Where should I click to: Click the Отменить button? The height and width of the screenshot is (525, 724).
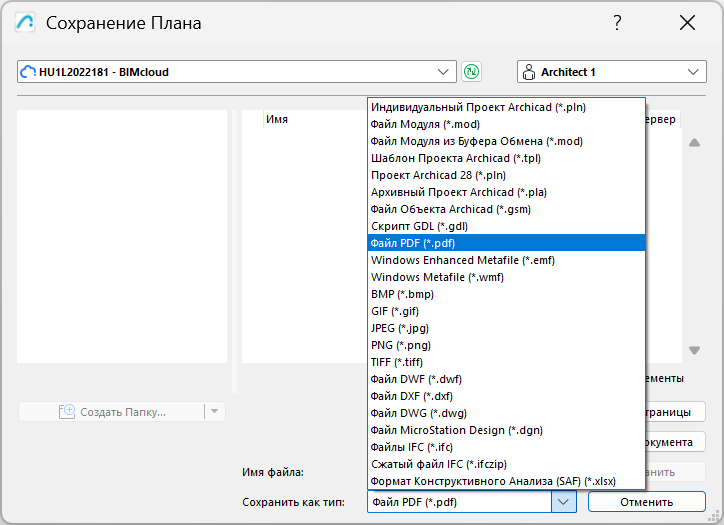click(x=646, y=502)
